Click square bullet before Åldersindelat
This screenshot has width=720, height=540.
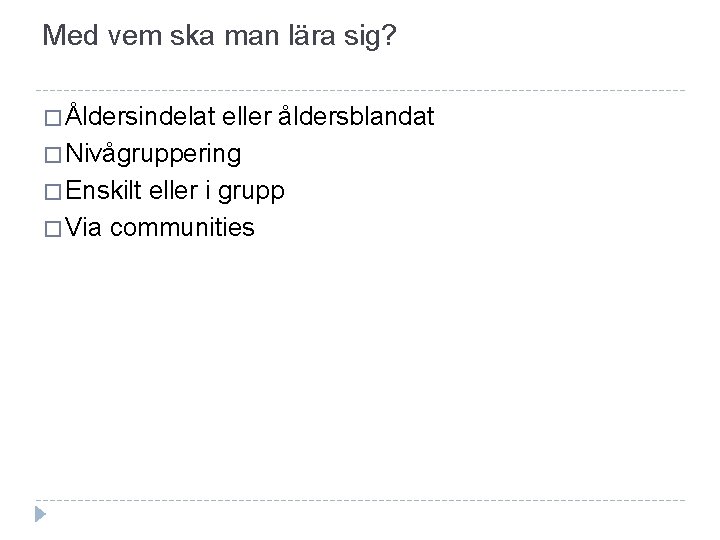[x=52, y=119]
